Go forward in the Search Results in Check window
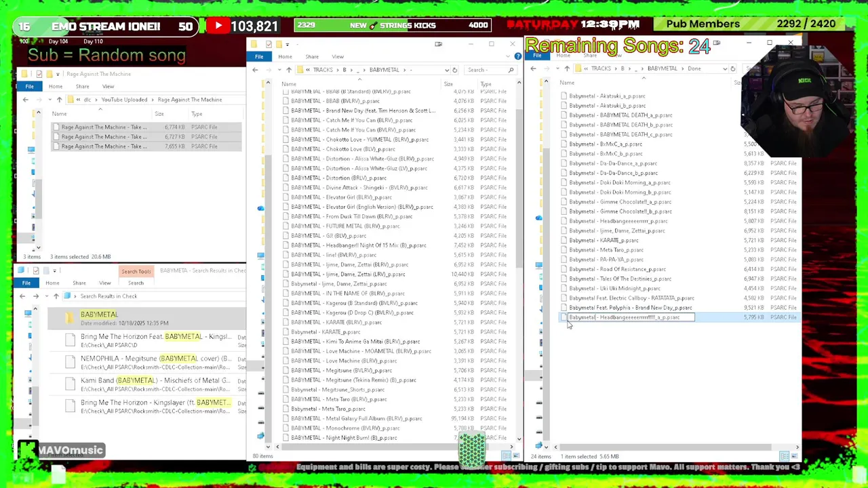 pos(35,296)
